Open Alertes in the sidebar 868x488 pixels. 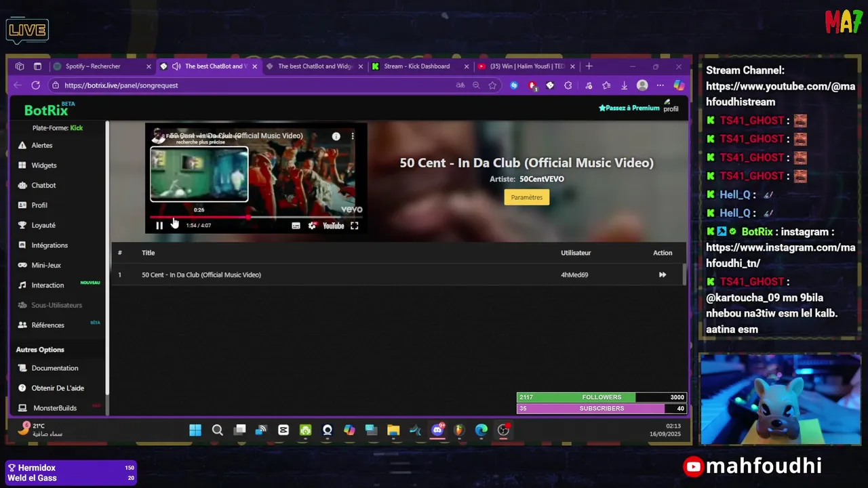point(42,145)
